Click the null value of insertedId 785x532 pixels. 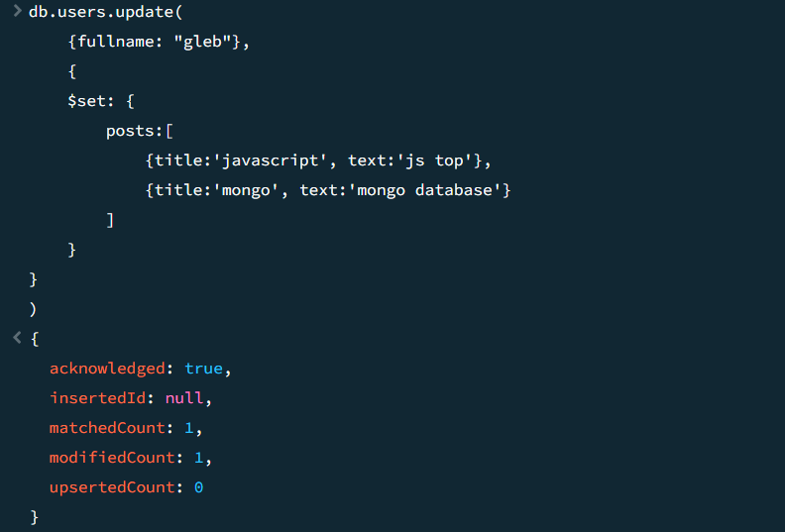[184, 398]
